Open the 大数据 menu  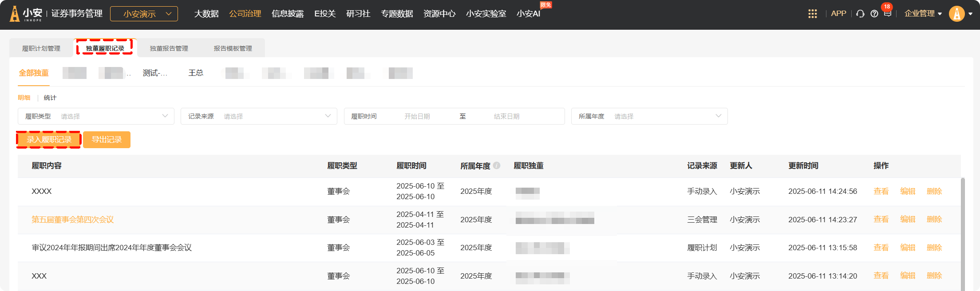point(206,14)
